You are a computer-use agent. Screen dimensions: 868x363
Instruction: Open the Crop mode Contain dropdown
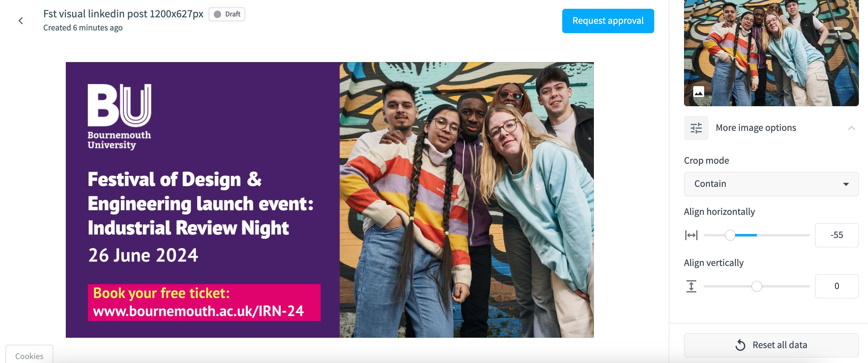[x=771, y=184]
